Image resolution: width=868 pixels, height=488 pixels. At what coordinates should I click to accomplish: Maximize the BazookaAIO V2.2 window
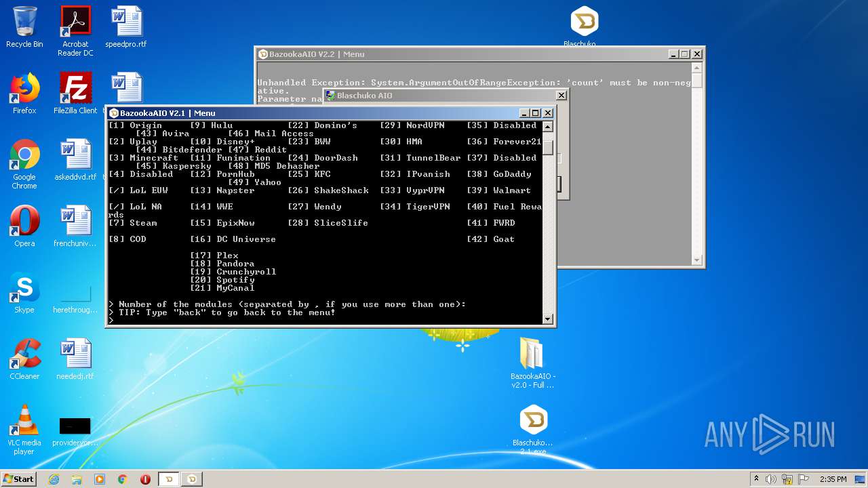coord(685,54)
